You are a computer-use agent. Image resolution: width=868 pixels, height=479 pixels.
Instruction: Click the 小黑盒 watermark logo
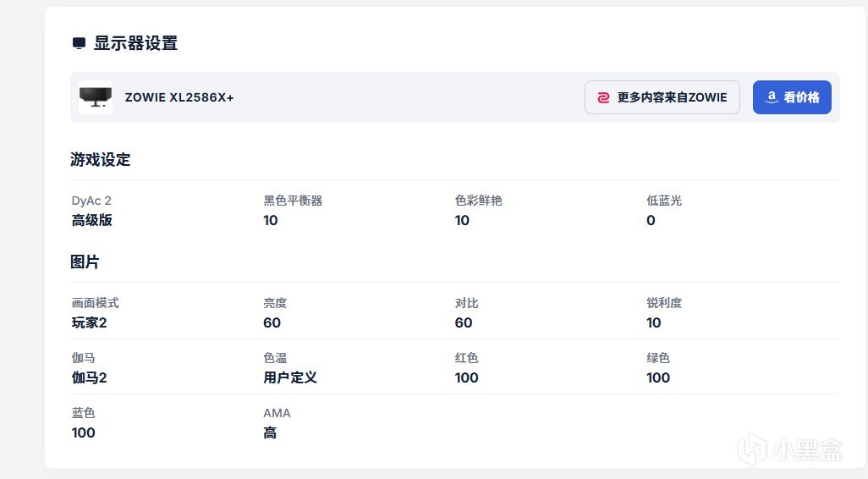pyautogui.click(x=789, y=450)
